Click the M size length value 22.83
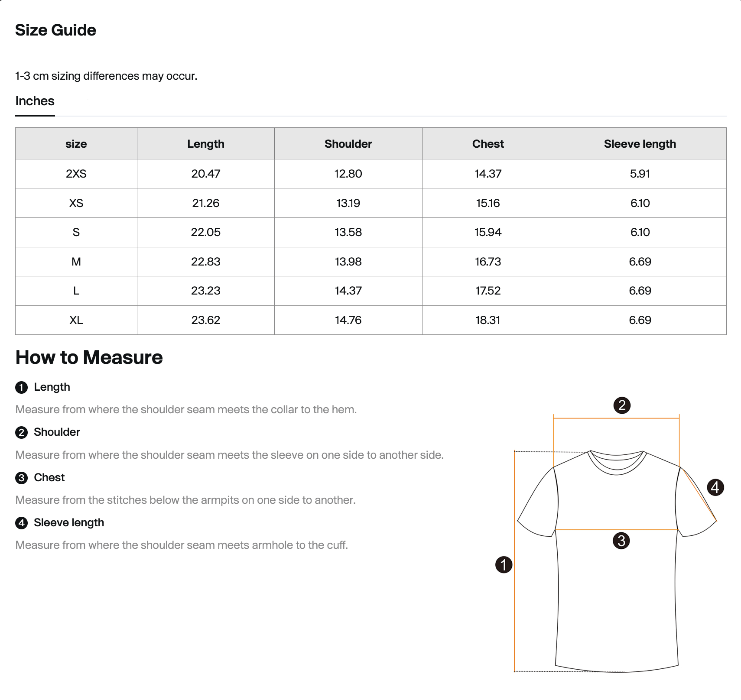Image resolution: width=741 pixels, height=700 pixels. [x=206, y=262]
